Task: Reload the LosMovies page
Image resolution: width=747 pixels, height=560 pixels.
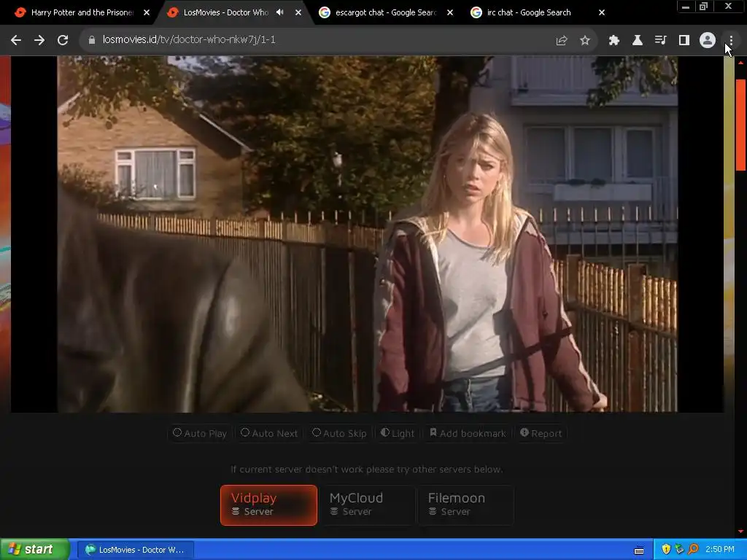Action: (x=63, y=40)
